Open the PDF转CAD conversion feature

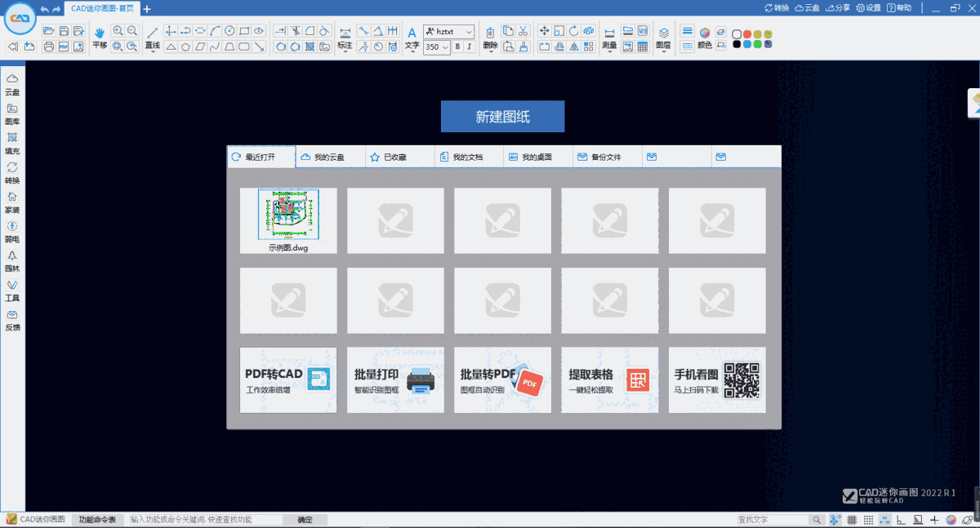(287, 379)
